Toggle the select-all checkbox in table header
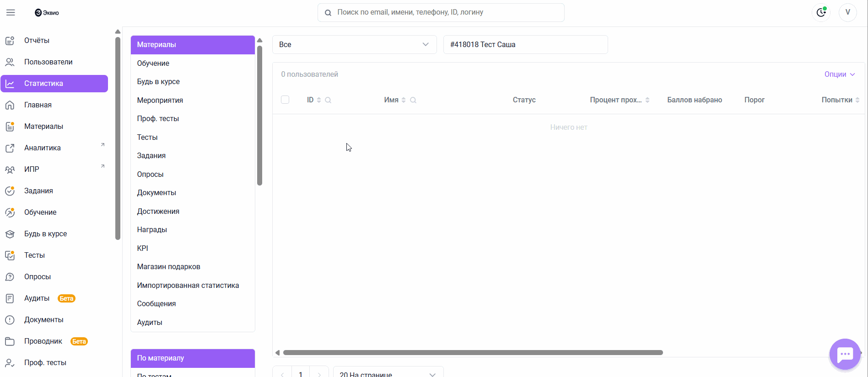 click(x=285, y=100)
